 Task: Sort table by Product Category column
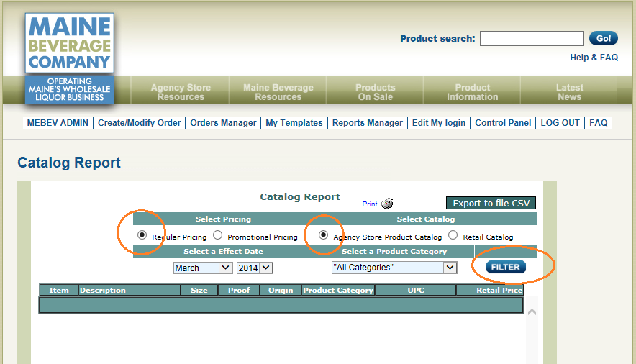tap(338, 290)
